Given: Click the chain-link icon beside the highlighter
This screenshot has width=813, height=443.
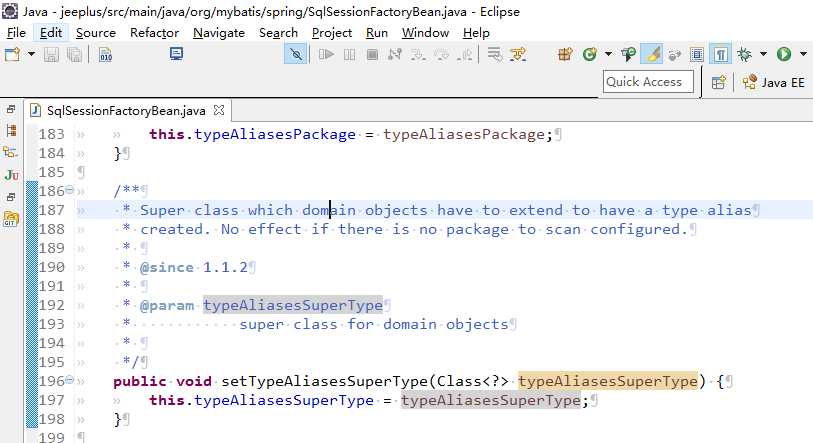Looking at the screenshot, I should point(674,54).
